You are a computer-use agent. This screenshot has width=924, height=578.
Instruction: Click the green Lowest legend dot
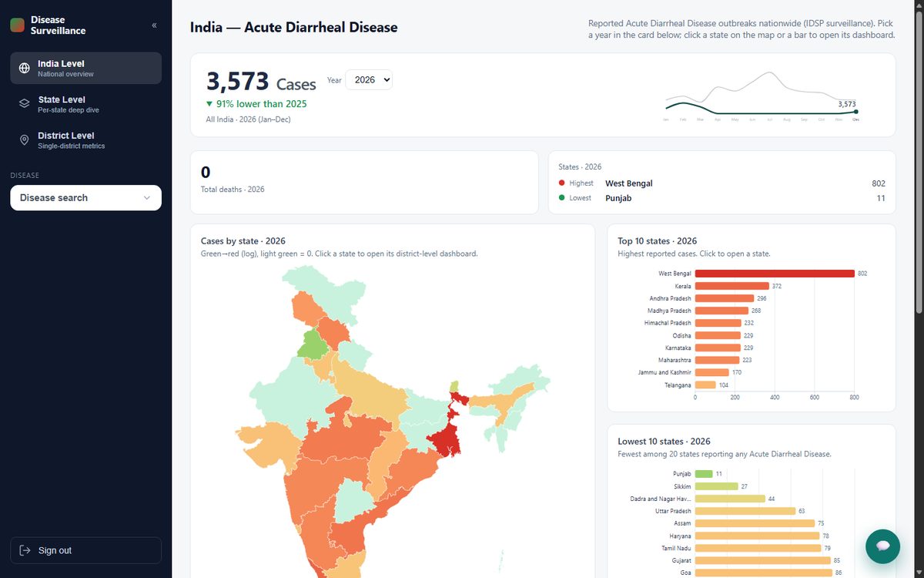pyautogui.click(x=562, y=197)
